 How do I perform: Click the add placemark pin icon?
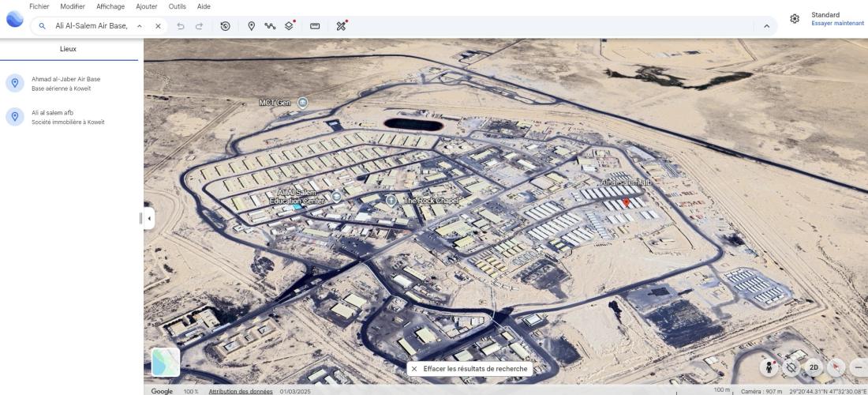pyautogui.click(x=252, y=26)
